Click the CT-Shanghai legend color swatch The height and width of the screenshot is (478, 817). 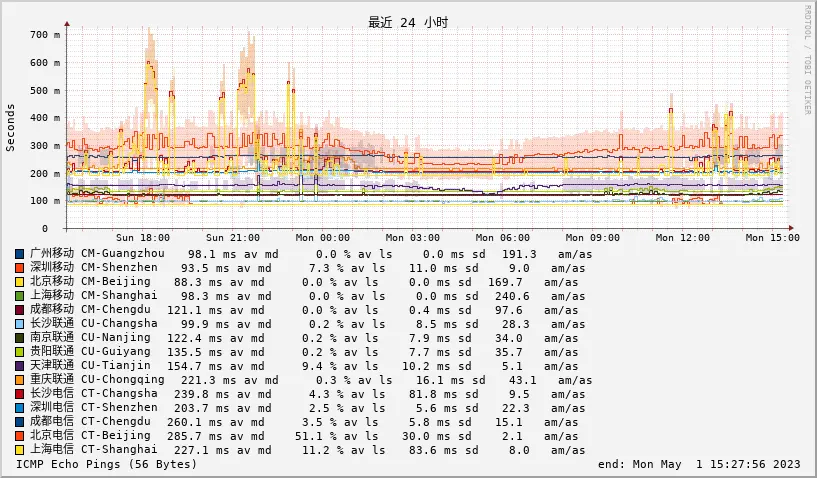pos(21,450)
